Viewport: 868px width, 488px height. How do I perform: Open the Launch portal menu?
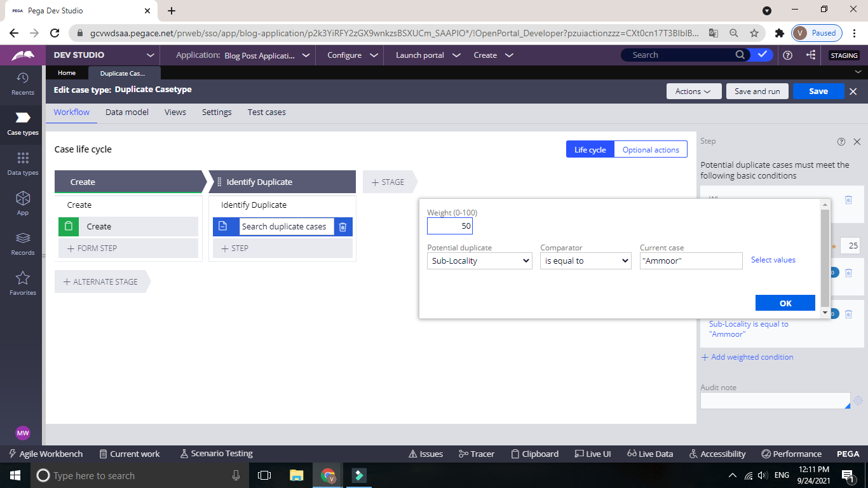coord(428,55)
